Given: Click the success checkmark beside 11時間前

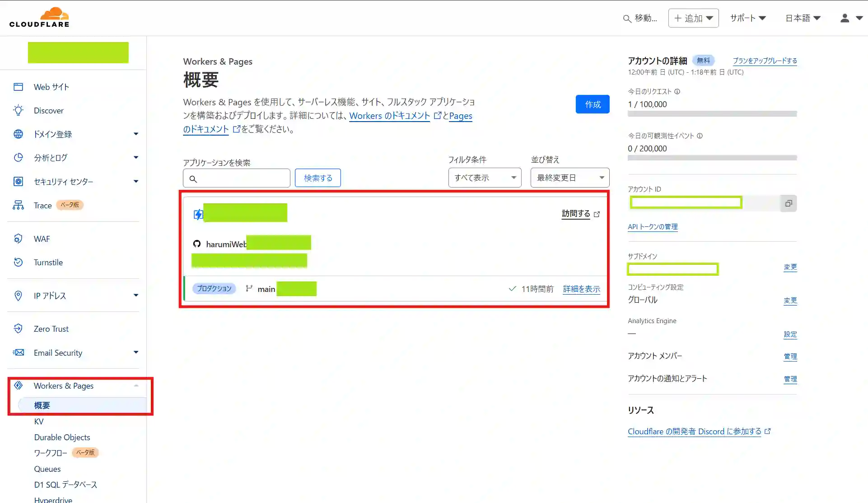Looking at the screenshot, I should (512, 288).
